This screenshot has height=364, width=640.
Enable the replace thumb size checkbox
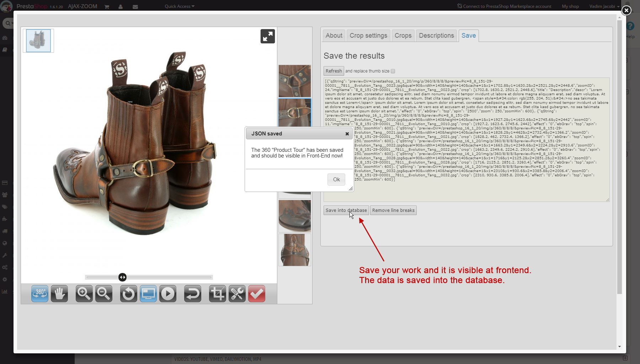[393, 71]
